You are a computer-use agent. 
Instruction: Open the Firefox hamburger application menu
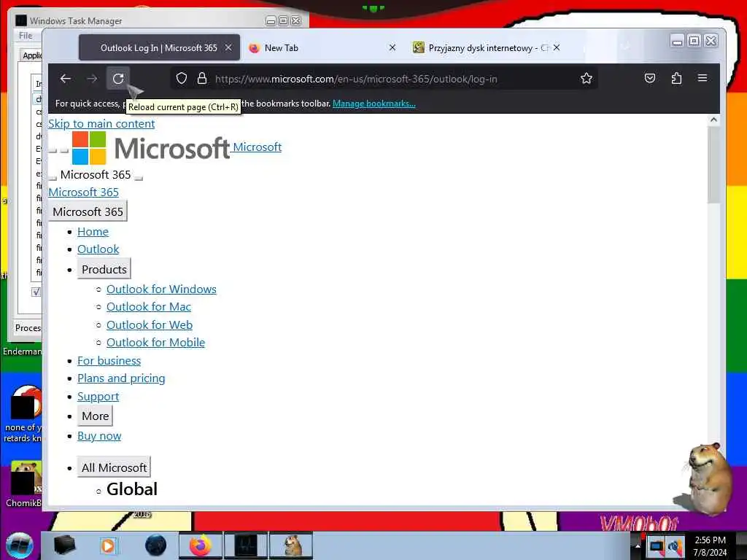(x=703, y=78)
